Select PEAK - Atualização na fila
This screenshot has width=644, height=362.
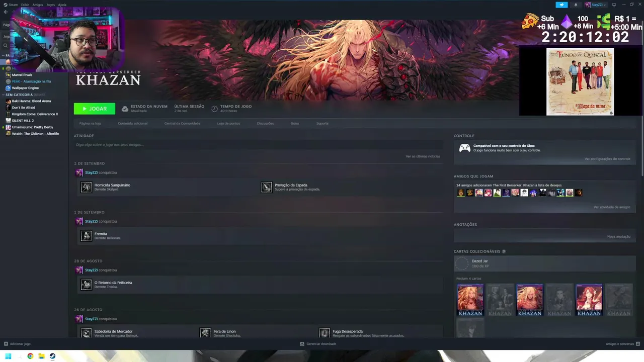31,81
